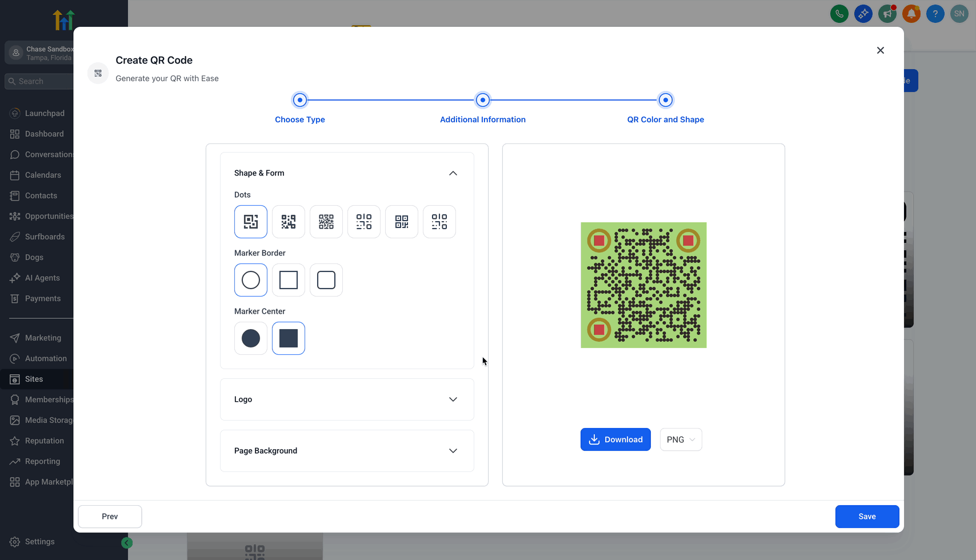
Task: Select the sixth dots pattern style
Action: click(439, 222)
